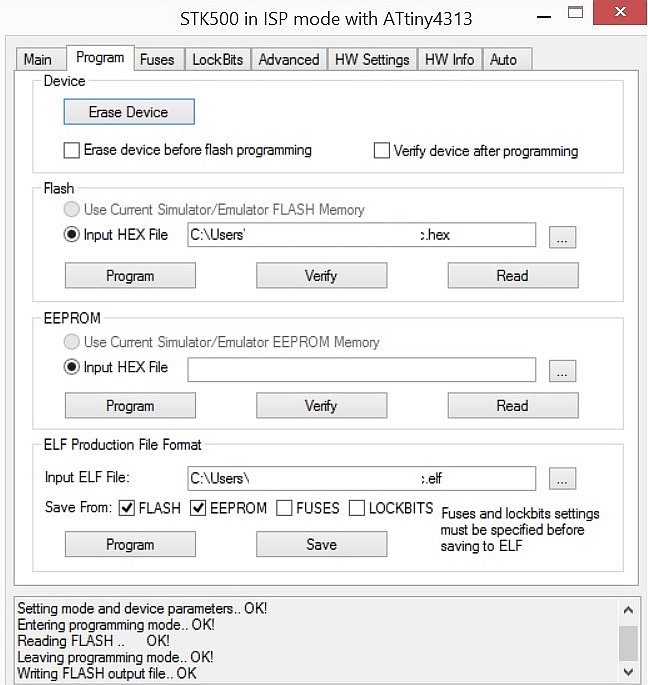Click the Erase Device button
This screenshot has height=685, width=648.
pyautogui.click(x=129, y=112)
